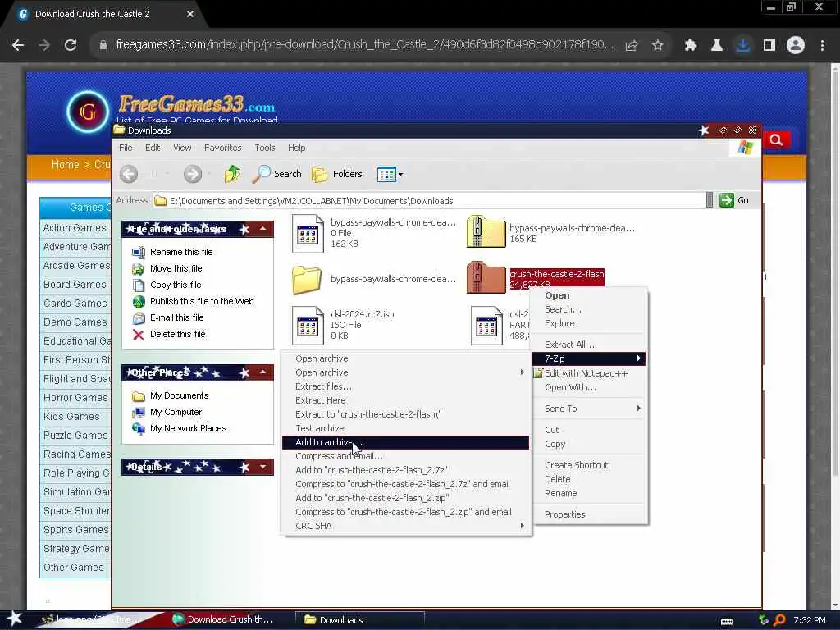Open Action Games category on website
This screenshot has height=630, width=840.
[x=75, y=228]
